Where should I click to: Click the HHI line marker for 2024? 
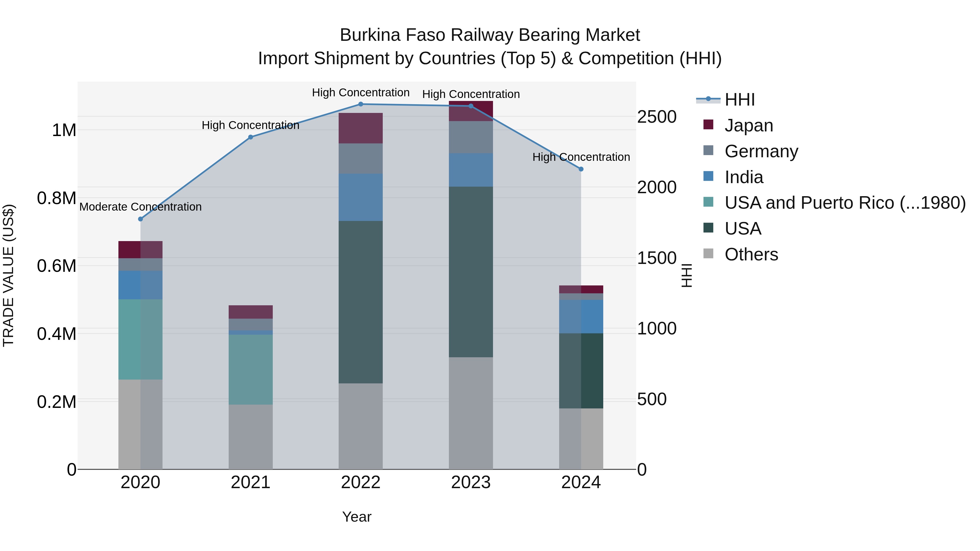click(581, 169)
